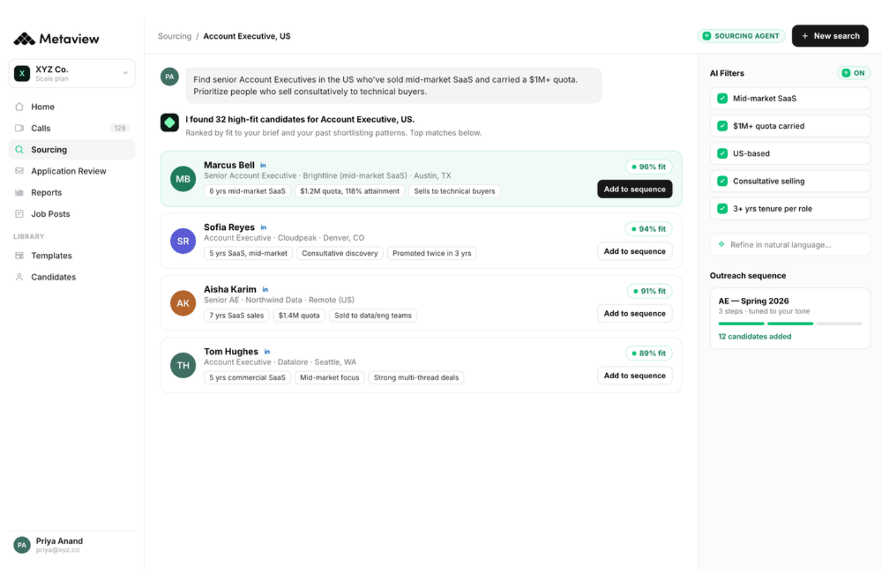Open 12 candidates added link
Viewport: 882px width, 588px height.
754,337
